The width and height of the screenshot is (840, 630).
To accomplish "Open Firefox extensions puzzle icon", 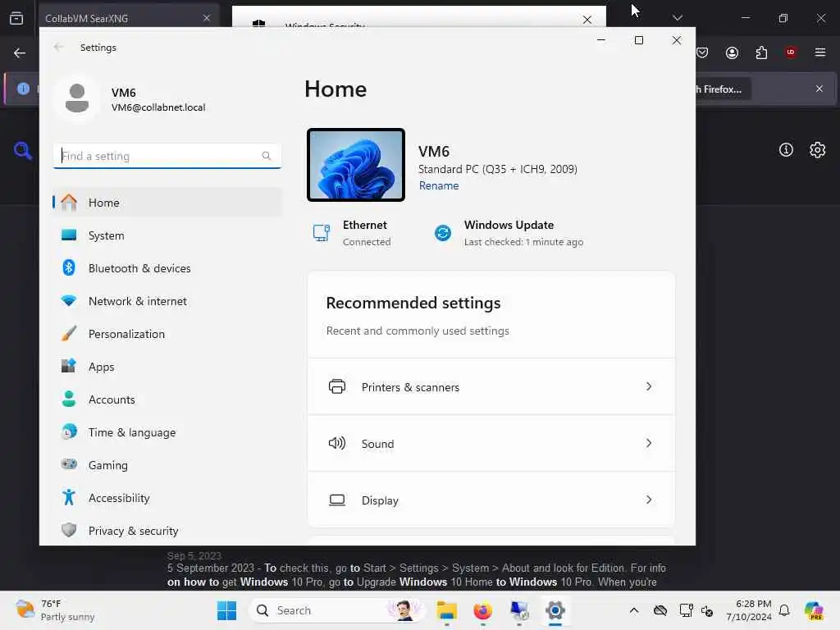I will click(x=761, y=52).
